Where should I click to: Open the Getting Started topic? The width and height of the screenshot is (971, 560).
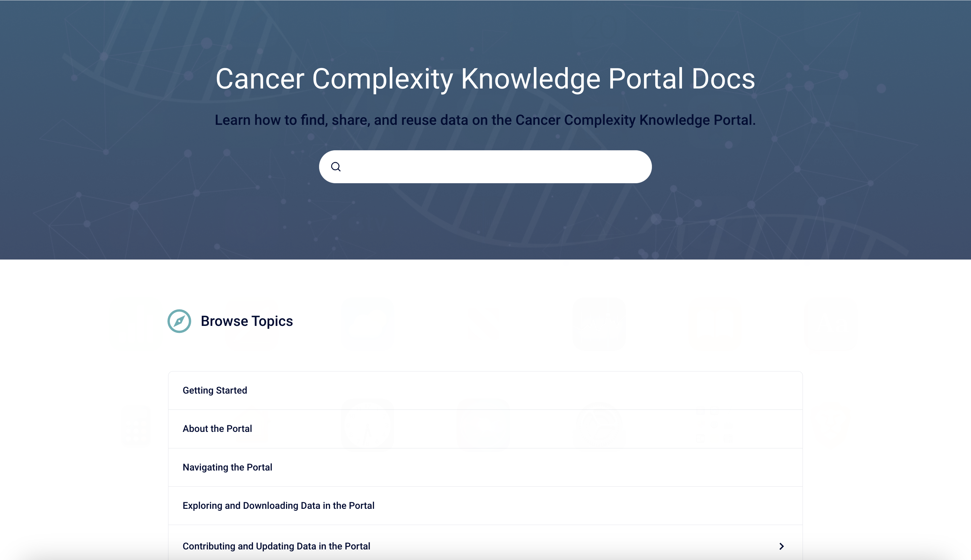[x=215, y=390]
